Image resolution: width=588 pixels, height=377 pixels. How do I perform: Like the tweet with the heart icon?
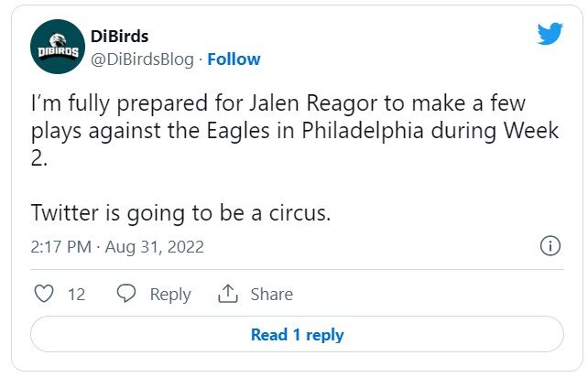point(43,294)
